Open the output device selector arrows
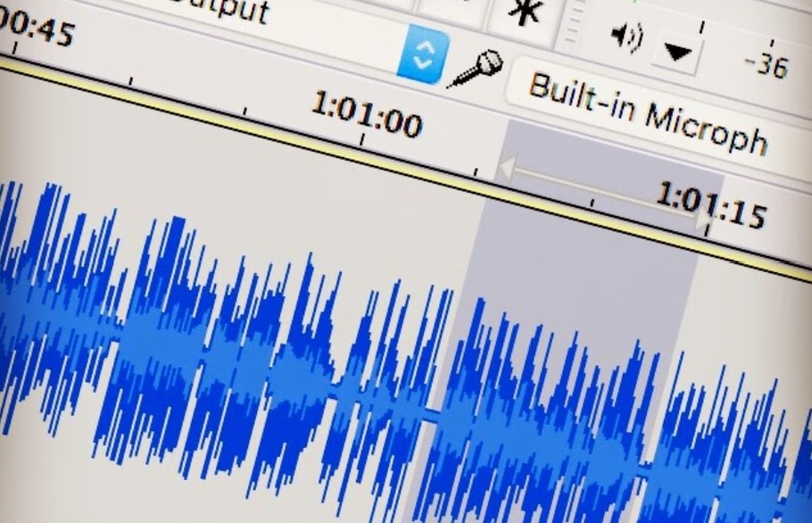The image size is (812, 523). point(424,54)
